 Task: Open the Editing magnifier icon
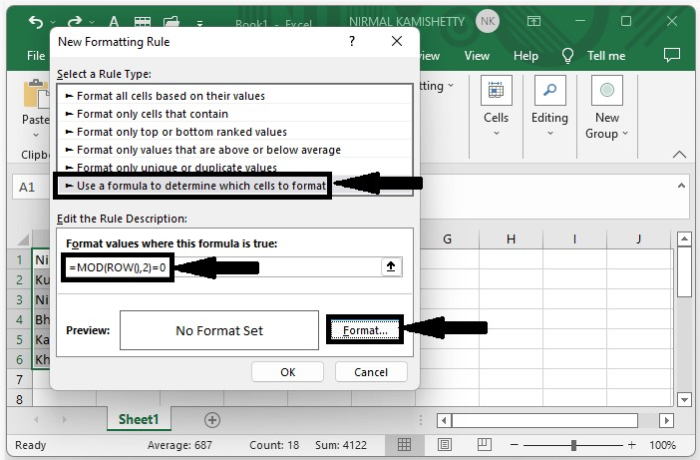[550, 90]
